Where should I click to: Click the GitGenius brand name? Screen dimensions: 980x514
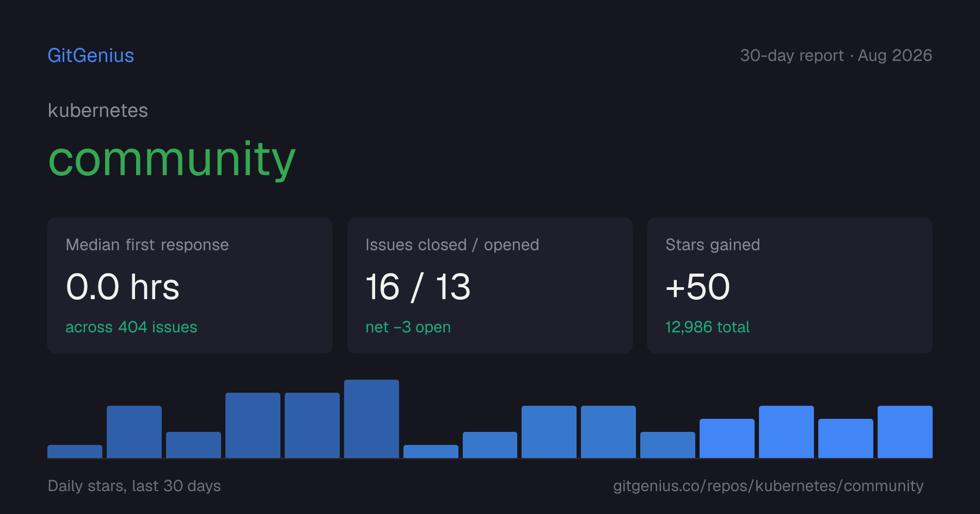click(91, 55)
